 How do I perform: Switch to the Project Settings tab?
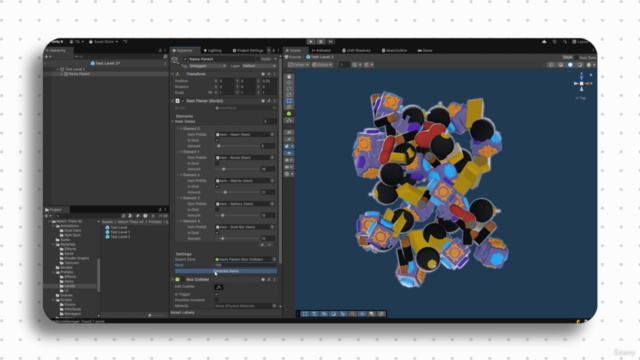coord(248,51)
